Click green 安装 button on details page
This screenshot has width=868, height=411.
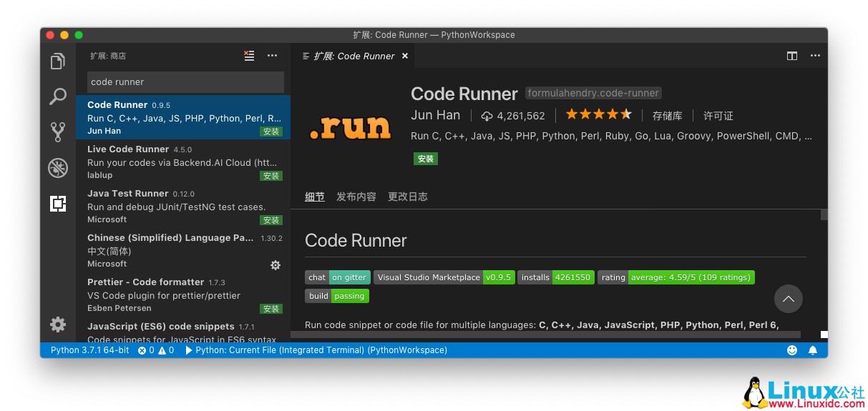pos(426,159)
